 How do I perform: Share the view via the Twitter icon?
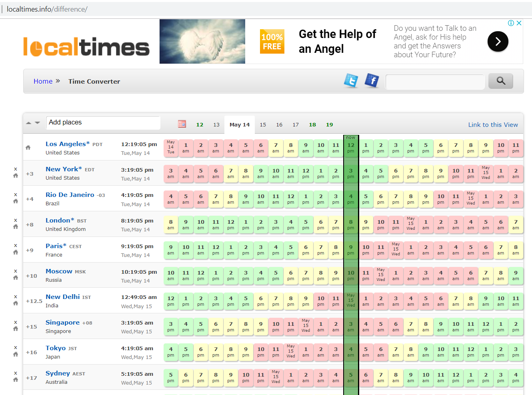(x=351, y=81)
